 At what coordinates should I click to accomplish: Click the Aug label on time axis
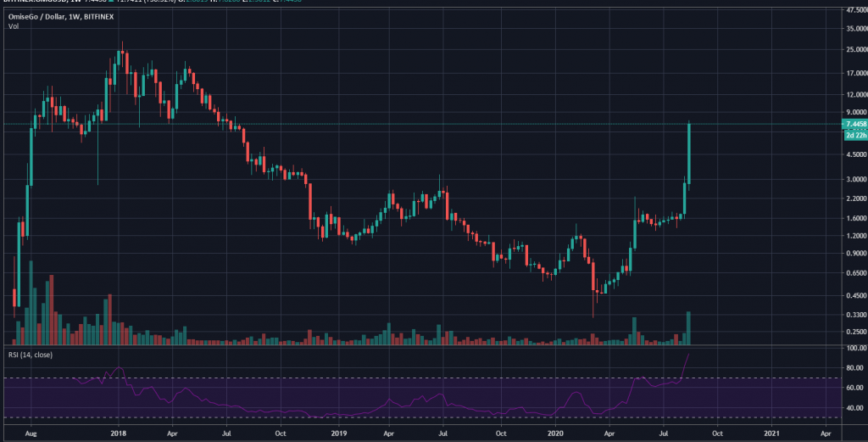(x=30, y=433)
